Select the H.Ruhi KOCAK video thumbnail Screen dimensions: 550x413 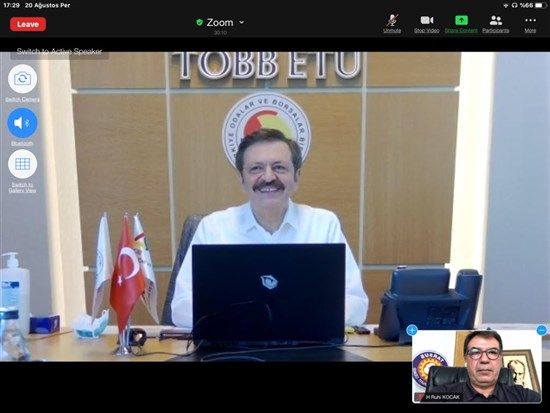477,366
